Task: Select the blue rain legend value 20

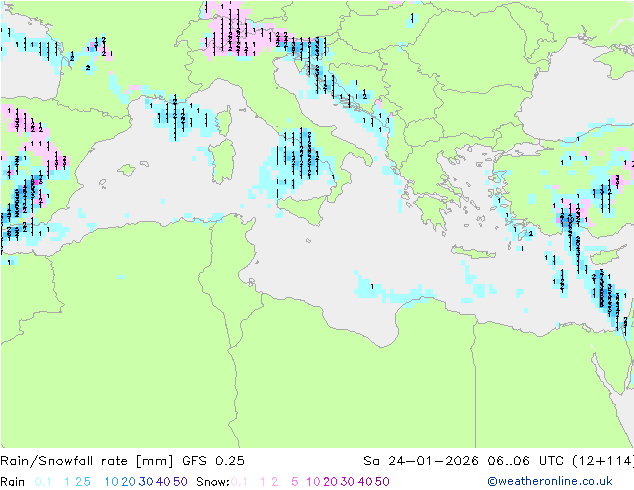Action: (129, 482)
